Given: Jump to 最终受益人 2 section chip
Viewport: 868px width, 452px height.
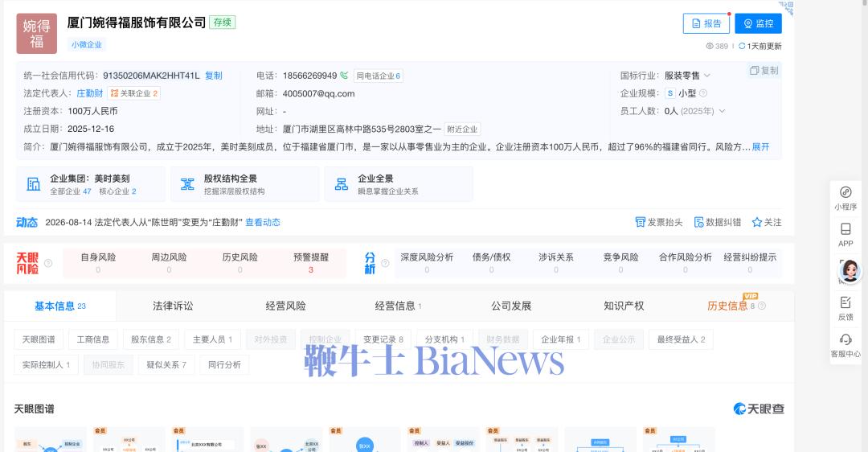Looking at the screenshot, I should (x=681, y=339).
